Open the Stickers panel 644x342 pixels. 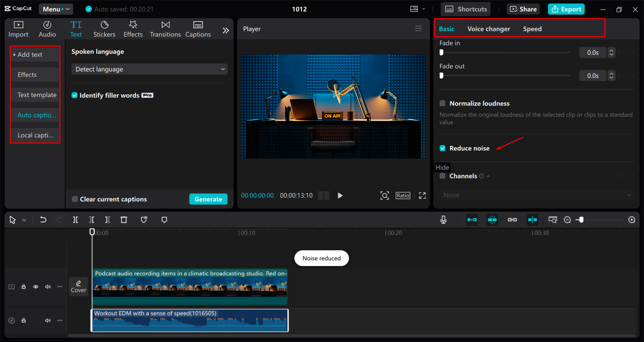point(104,29)
